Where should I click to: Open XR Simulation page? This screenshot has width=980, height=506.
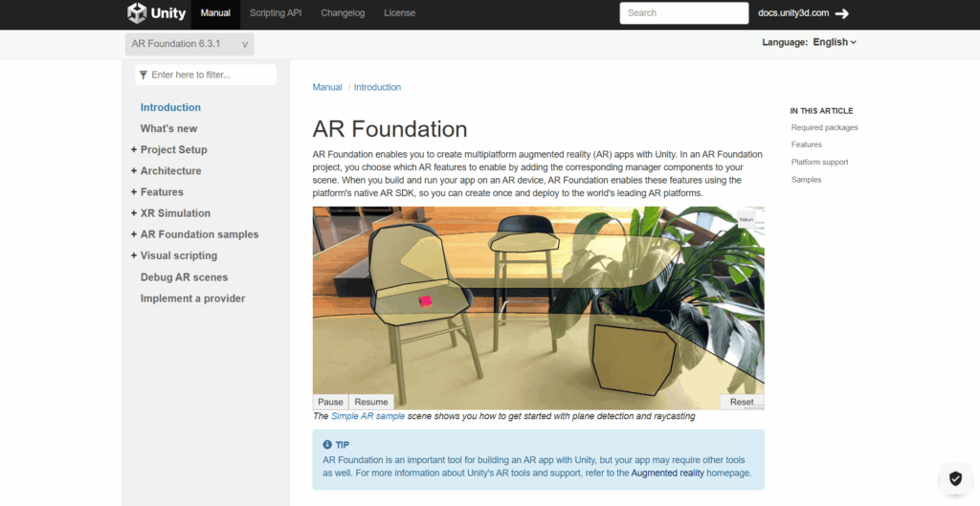coord(176,213)
